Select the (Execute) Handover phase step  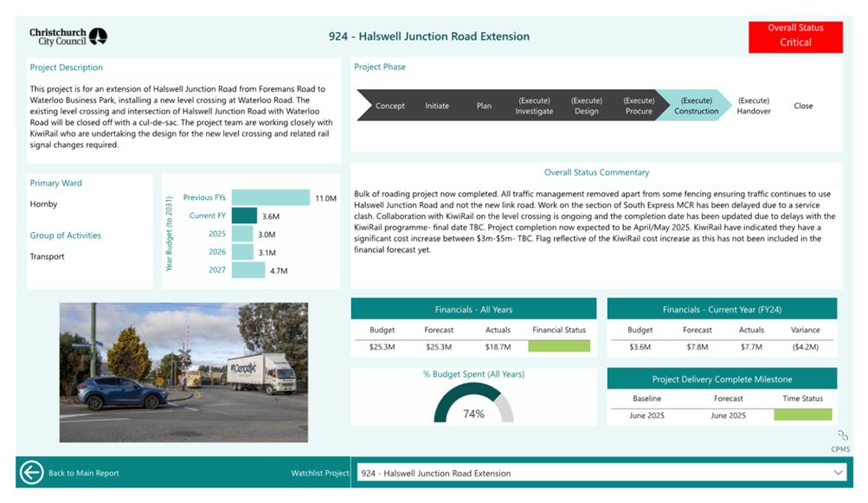[x=754, y=106]
